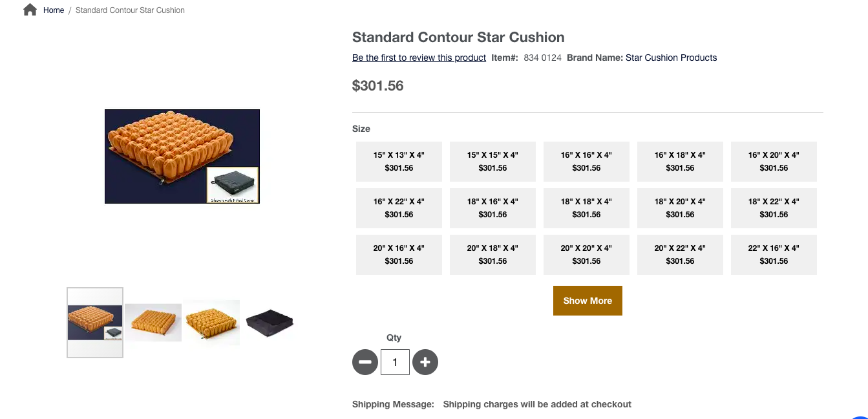868x419 pixels.
Task: Select size 15" X 13" X 4"
Action: pyautogui.click(x=399, y=162)
